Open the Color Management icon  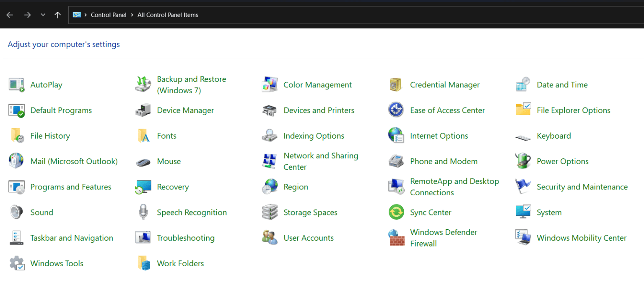270,85
